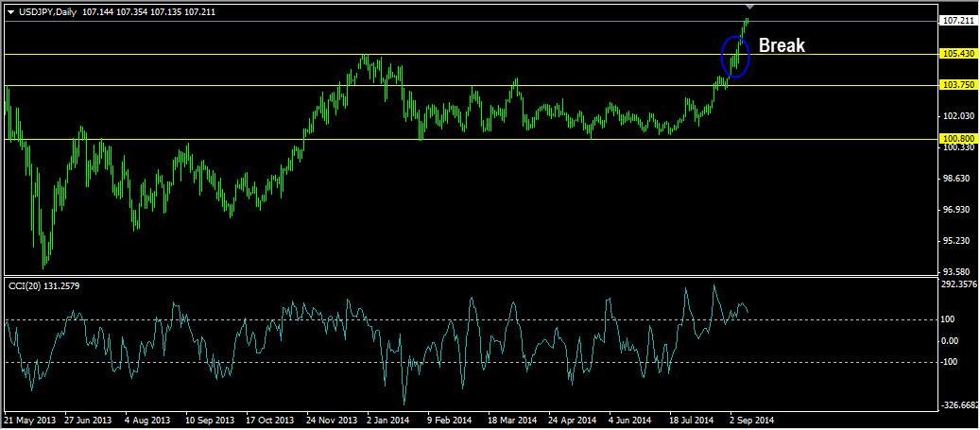Click the CCI 100 level axis label
Viewport: 980px width, 430px height.
949,319
